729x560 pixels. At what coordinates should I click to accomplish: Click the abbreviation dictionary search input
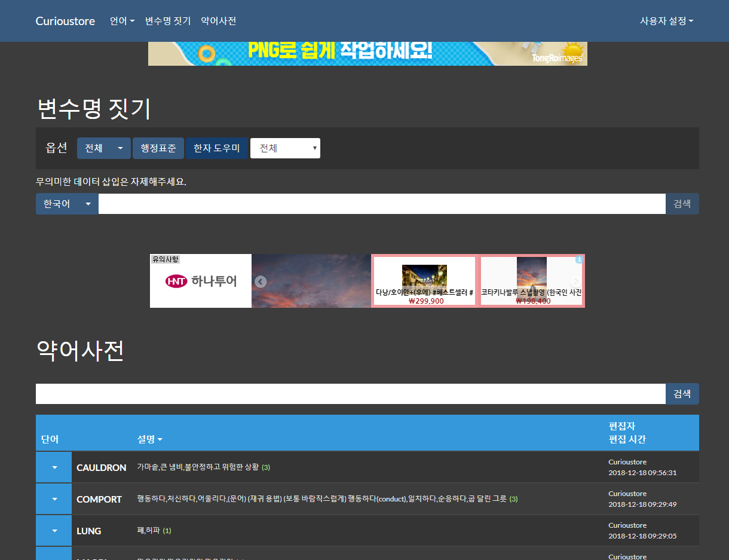[x=350, y=394]
